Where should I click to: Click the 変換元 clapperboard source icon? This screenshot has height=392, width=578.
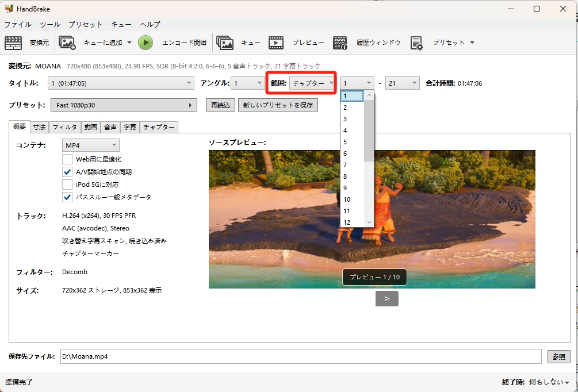tap(13, 43)
